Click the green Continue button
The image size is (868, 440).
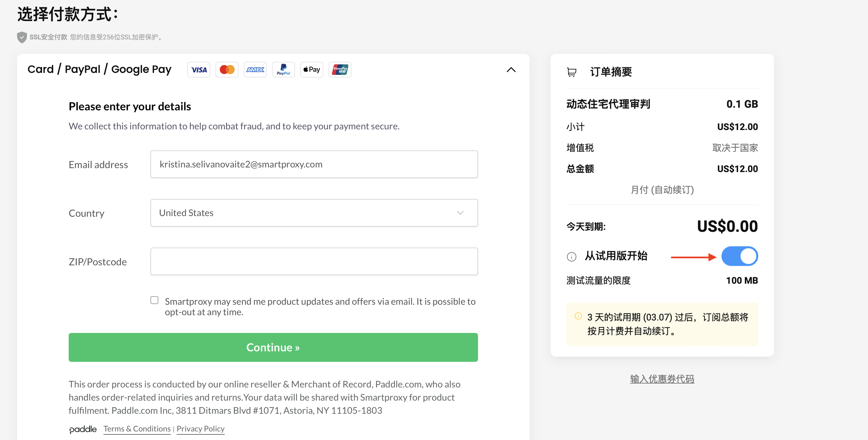(x=273, y=347)
